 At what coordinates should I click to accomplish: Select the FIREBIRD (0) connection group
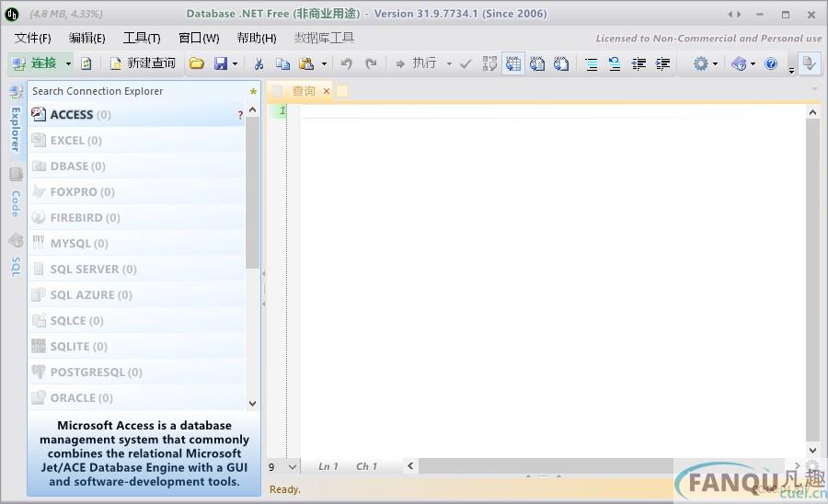pos(137,218)
